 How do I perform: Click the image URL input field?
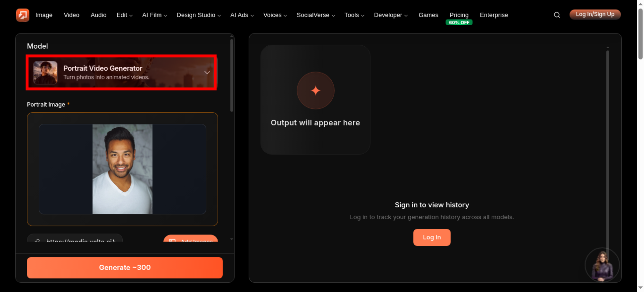[x=75, y=238]
